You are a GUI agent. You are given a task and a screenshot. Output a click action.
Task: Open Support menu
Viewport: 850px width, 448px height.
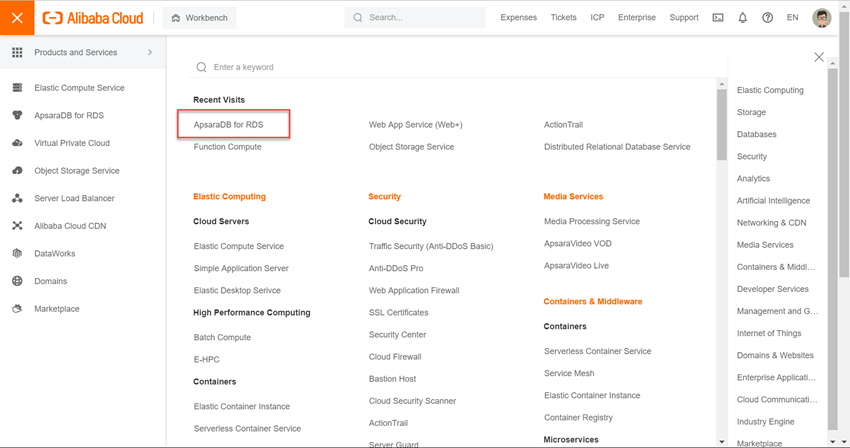coord(684,17)
